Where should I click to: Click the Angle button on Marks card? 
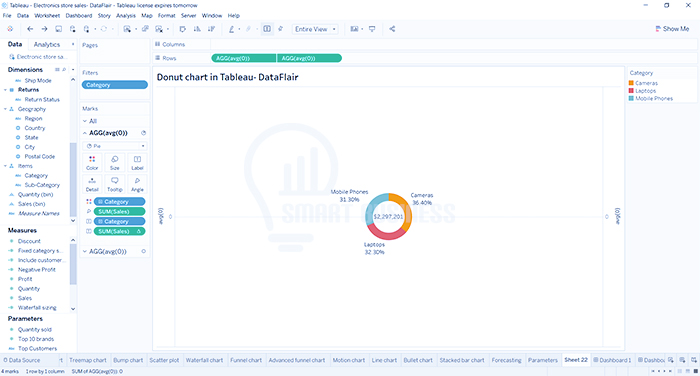(137, 184)
